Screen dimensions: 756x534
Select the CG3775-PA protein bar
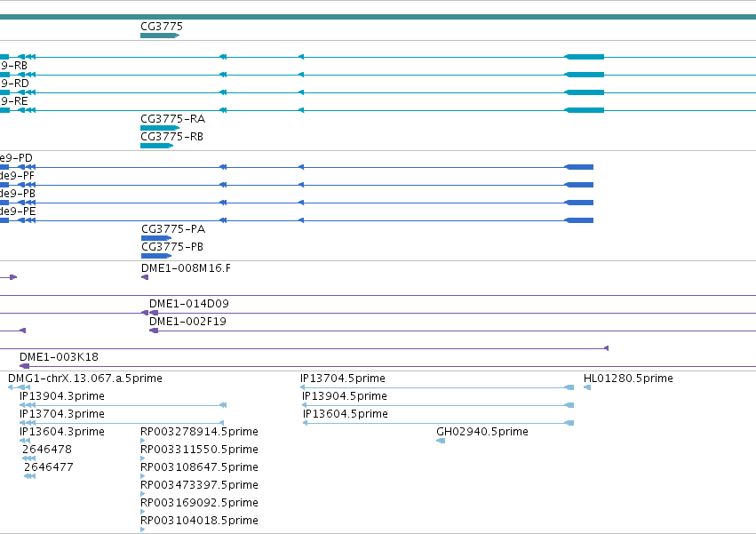pos(156,238)
